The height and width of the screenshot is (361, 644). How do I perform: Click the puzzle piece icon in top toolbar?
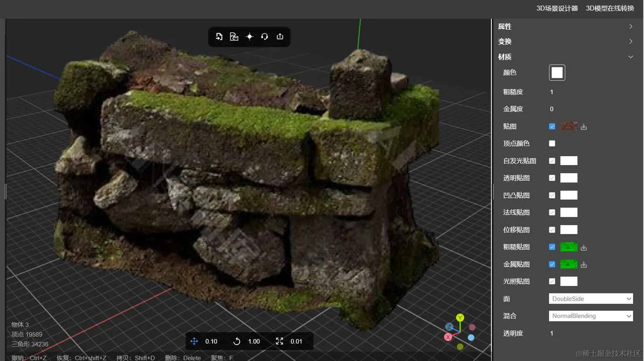pyautogui.click(x=234, y=37)
